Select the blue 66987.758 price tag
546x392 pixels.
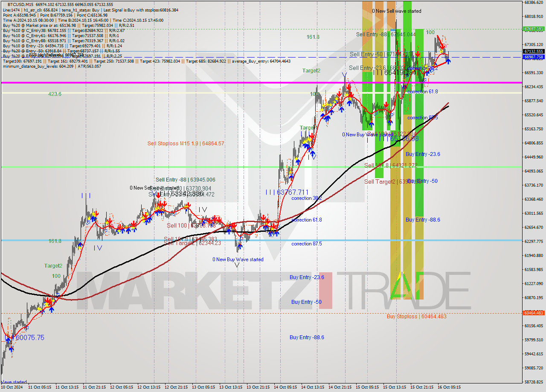click(x=534, y=57)
